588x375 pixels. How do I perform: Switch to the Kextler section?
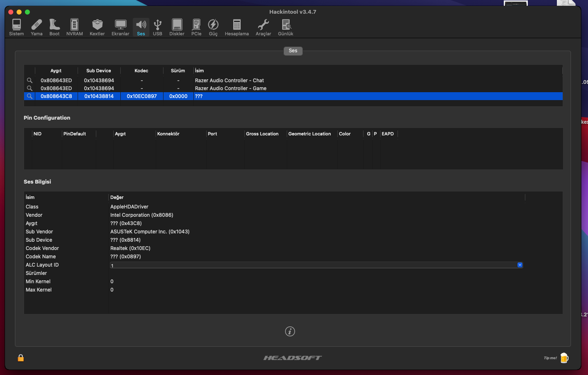pos(97,27)
